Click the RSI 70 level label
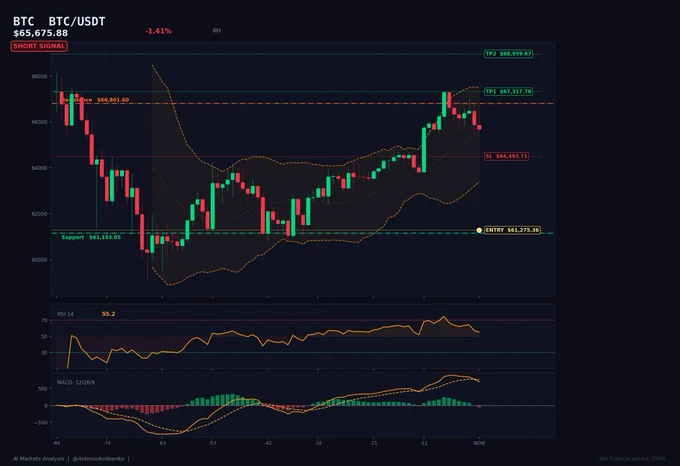The width and height of the screenshot is (680, 466). tap(44, 320)
